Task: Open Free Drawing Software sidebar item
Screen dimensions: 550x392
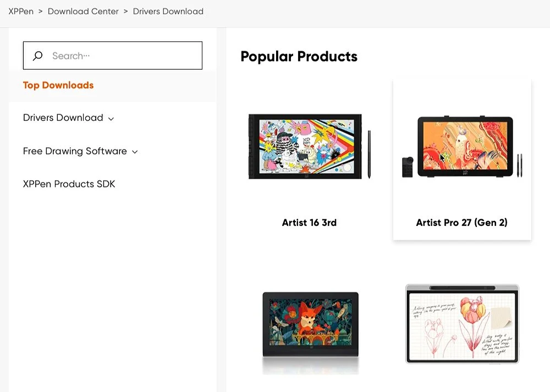Action: coord(75,151)
